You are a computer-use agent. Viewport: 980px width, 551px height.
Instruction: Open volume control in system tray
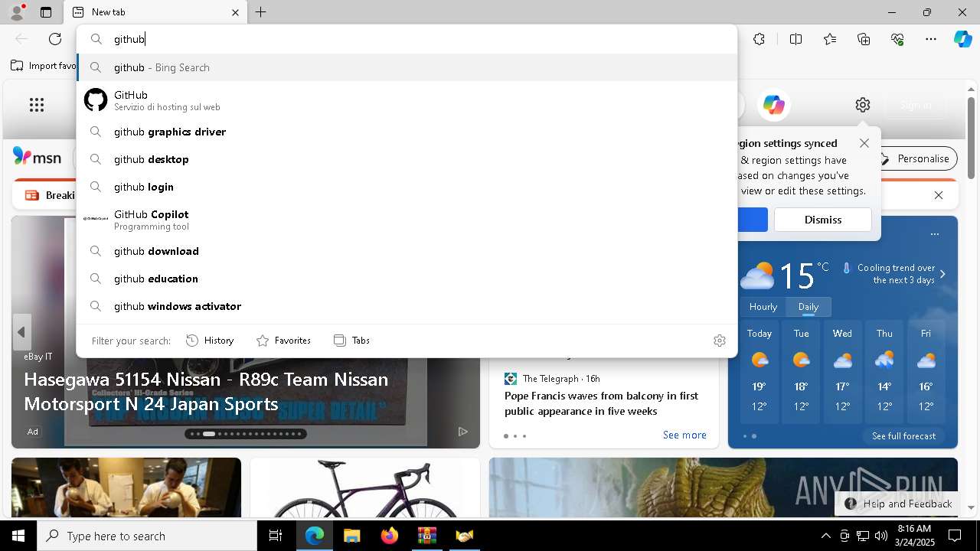[880, 536]
